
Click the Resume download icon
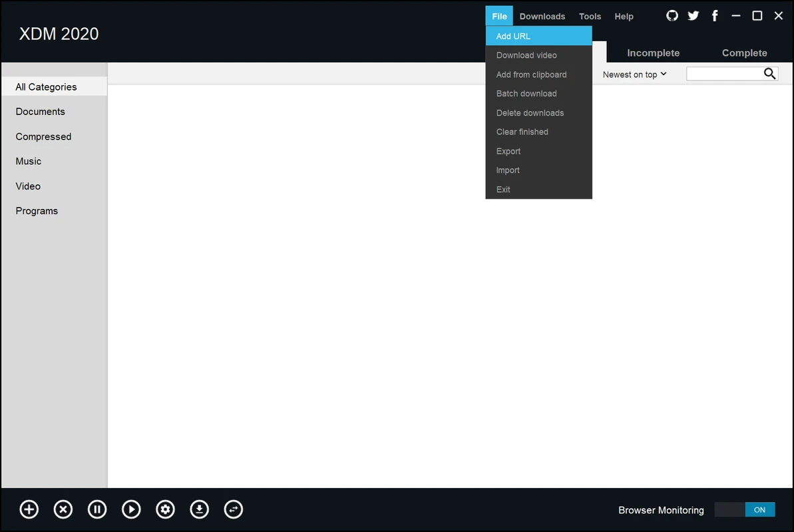131,509
